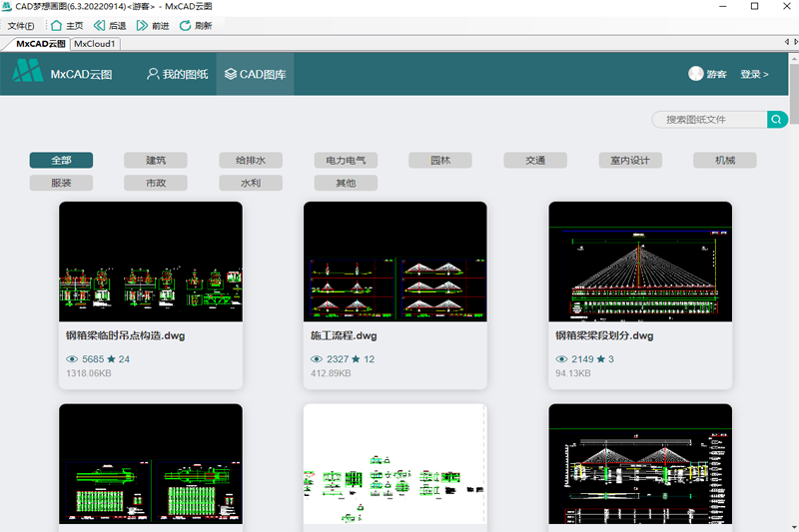Open 我的图纸 navigation section
This screenshot has height=532, width=799.
click(177, 74)
